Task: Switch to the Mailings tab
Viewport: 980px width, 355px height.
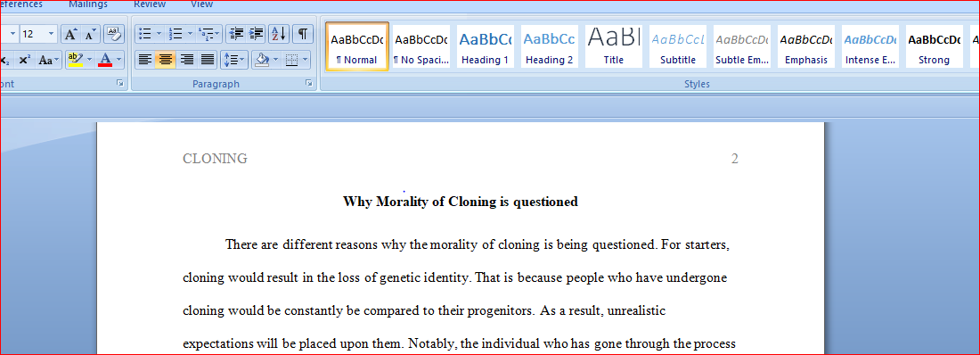Action: (88, 4)
